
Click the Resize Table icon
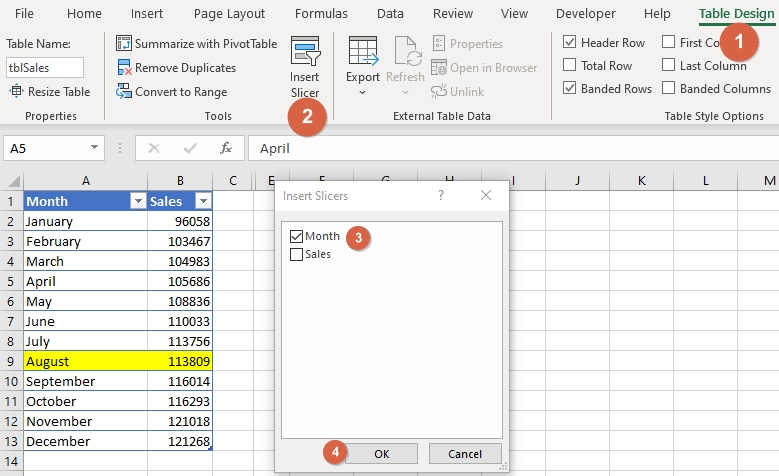(x=18, y=92)
